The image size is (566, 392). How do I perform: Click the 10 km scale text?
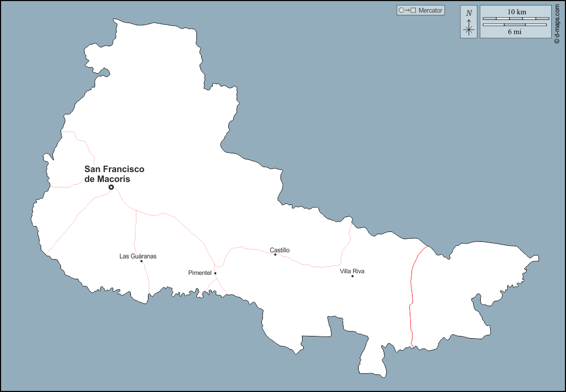tap(516, 12)
